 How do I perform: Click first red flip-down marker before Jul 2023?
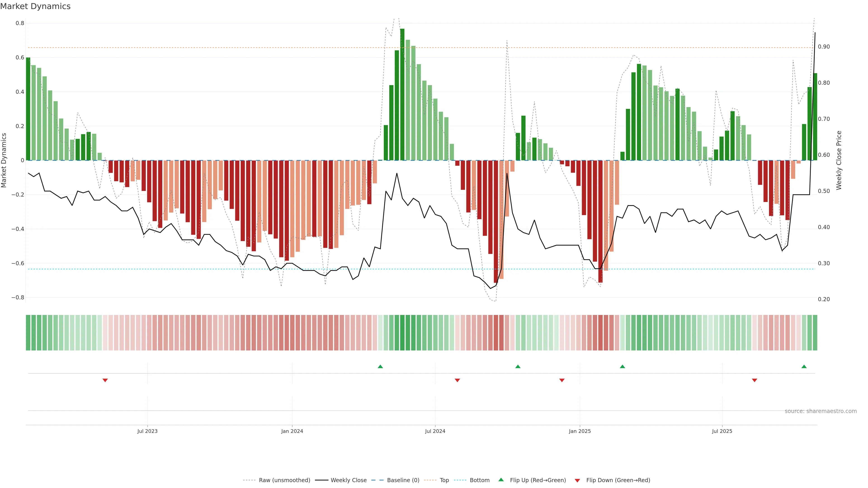coord(105,380)
